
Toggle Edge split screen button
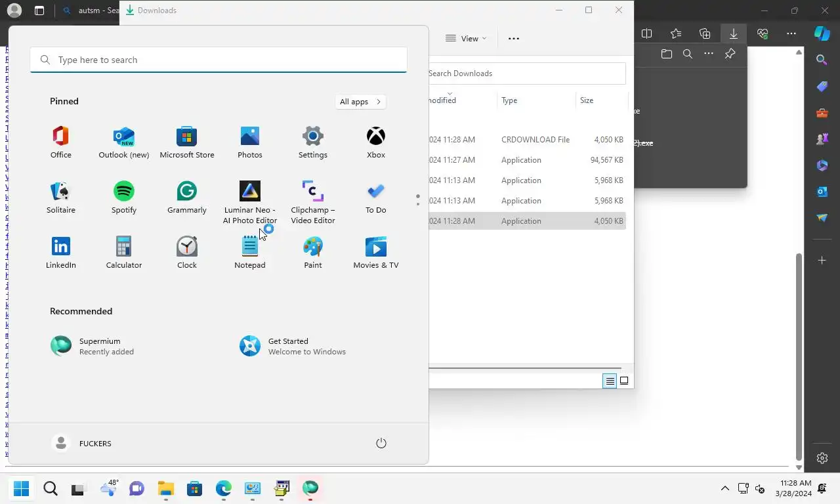tap(646, 33)
